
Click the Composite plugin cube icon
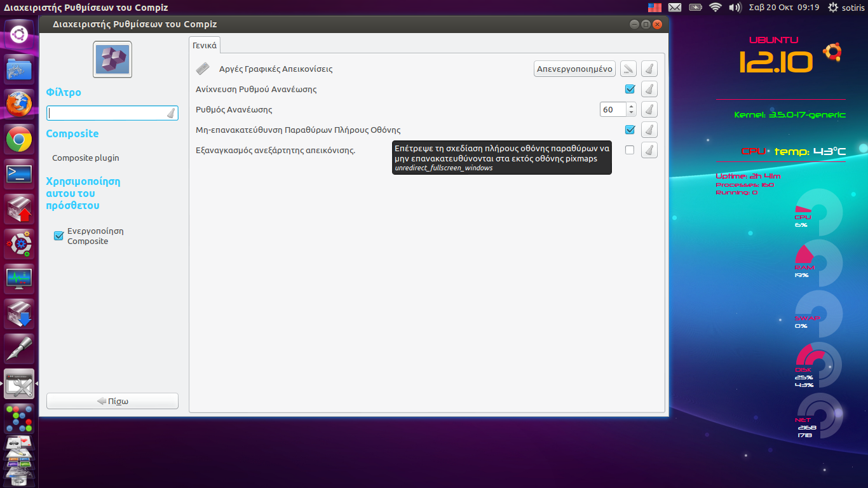112,59
